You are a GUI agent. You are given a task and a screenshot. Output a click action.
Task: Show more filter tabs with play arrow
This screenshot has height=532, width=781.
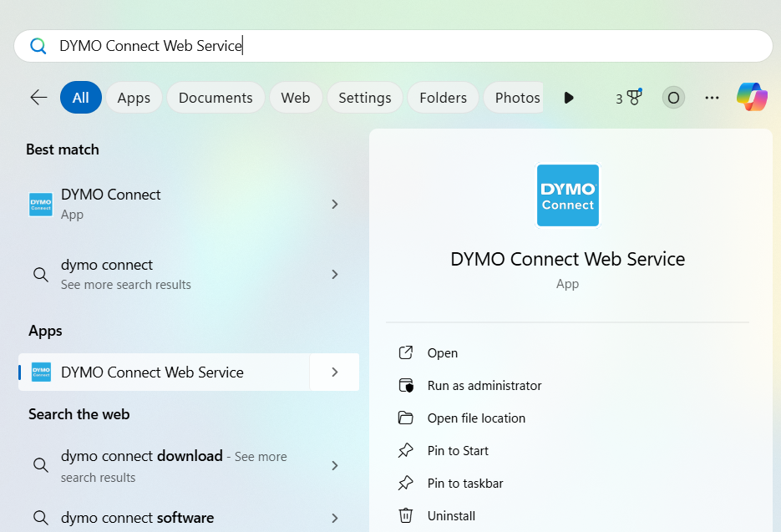coord(569,98)
